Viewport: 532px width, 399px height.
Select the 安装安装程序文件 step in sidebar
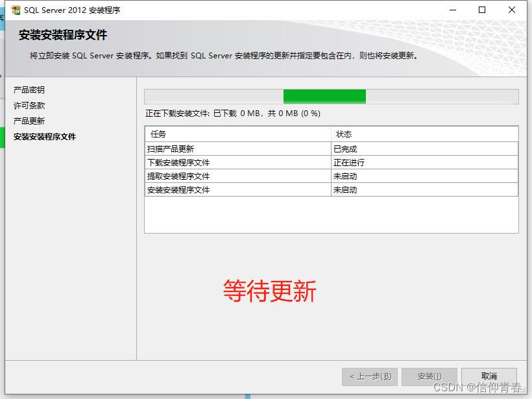pos(45,137)
